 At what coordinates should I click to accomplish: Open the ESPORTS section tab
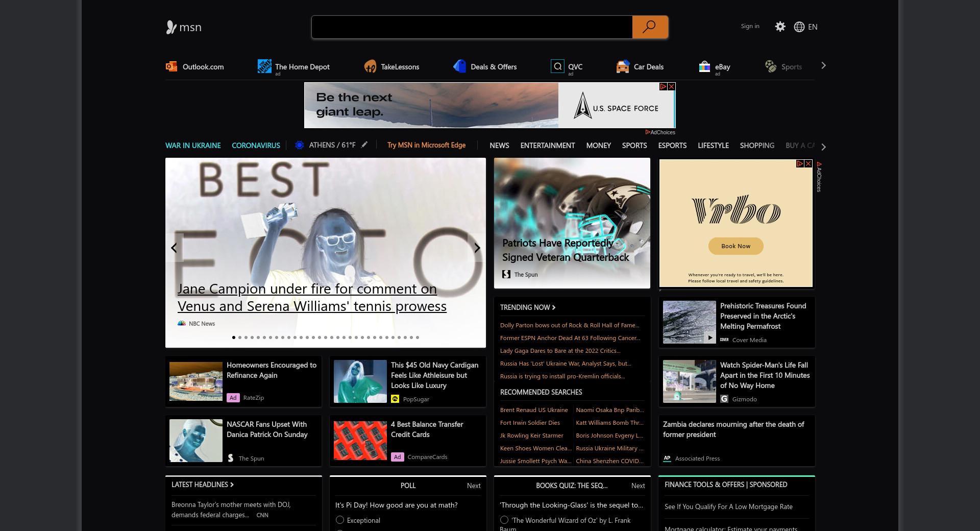pyautogui.click(x=672, y=145)
